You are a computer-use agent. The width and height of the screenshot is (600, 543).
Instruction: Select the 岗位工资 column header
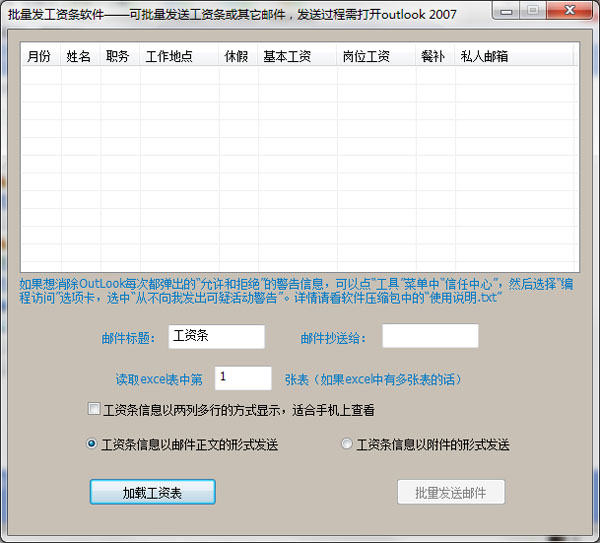377,56
